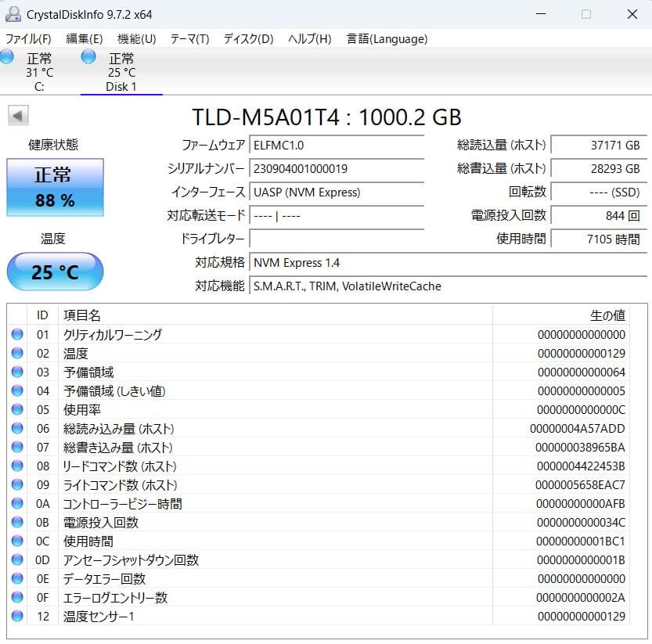
Task: Open the ヘルプ(H) menu
Action: pyautogui.click(x=310, y=38)
